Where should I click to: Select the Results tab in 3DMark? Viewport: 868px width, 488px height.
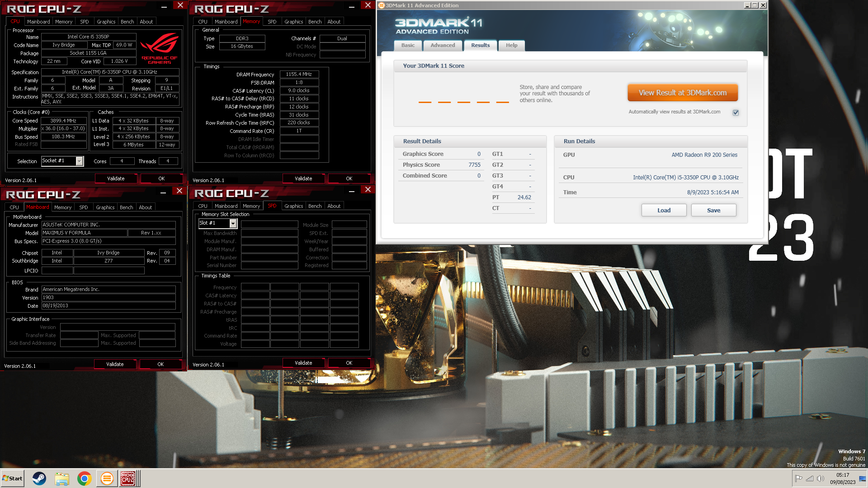(x=480, y=45)
